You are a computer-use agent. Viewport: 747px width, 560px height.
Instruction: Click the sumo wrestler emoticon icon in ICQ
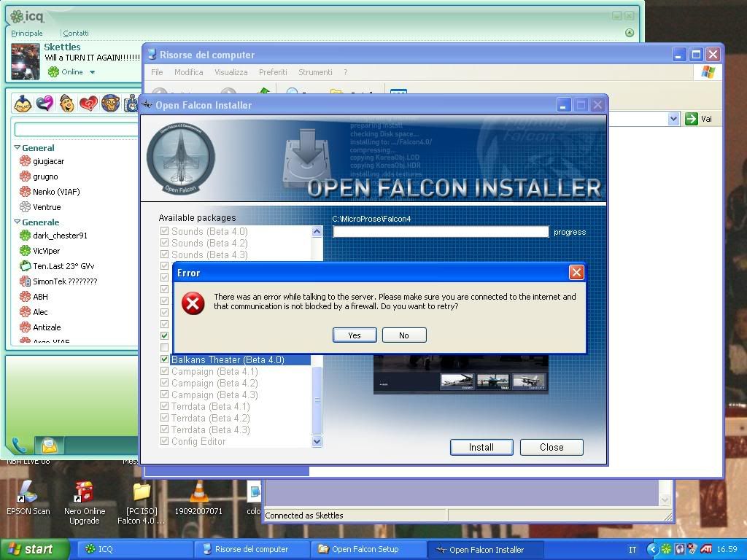tap(23, 104)
